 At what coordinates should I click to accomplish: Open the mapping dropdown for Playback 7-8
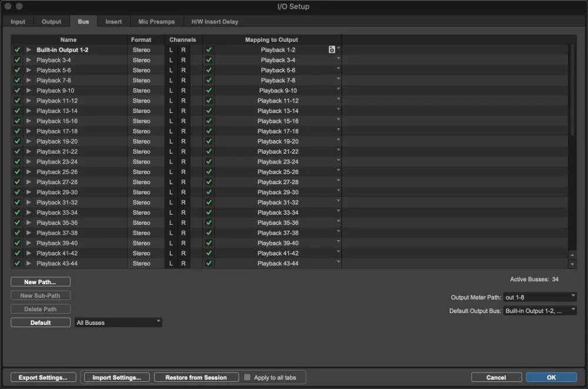338,80
